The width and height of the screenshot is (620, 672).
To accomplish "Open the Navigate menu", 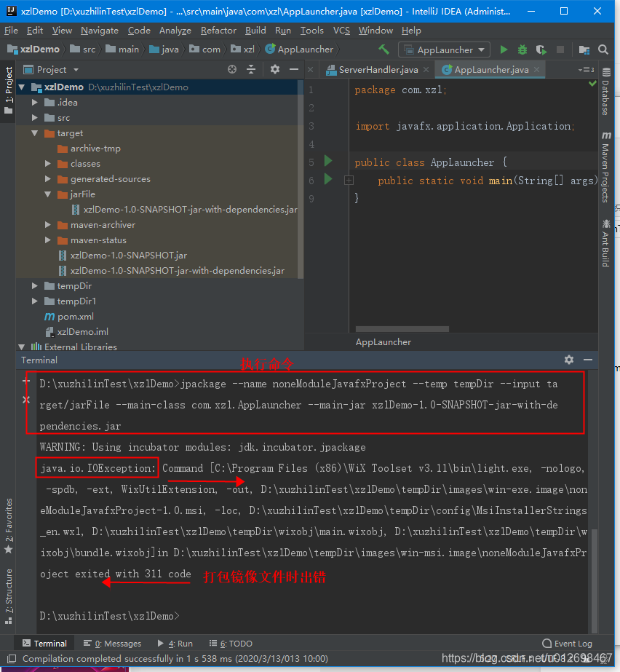I will pos(100,31).
